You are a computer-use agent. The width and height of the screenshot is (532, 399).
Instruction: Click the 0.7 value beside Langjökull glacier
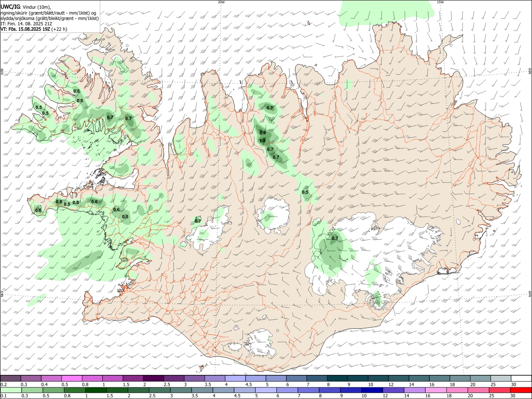(x=198, y=221)
